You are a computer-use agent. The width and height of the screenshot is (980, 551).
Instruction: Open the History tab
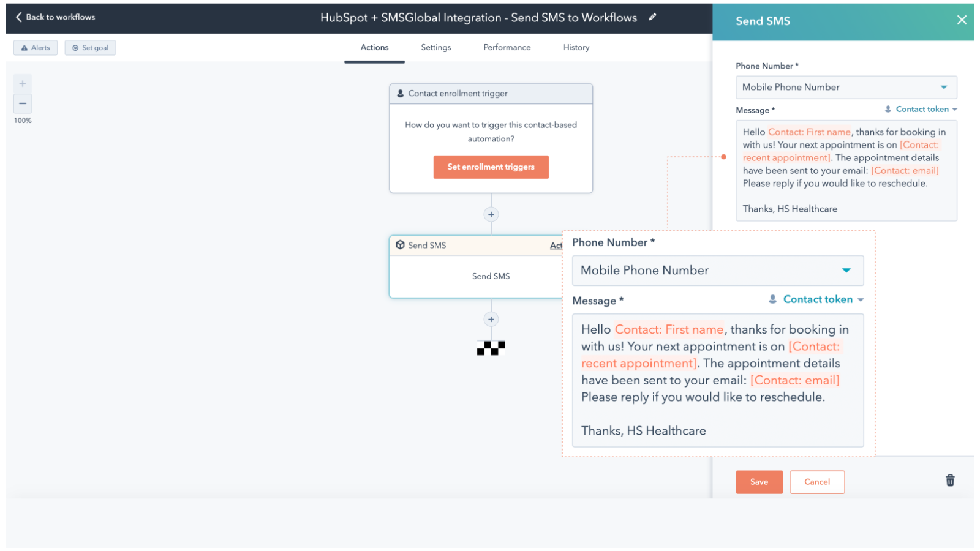576,48
